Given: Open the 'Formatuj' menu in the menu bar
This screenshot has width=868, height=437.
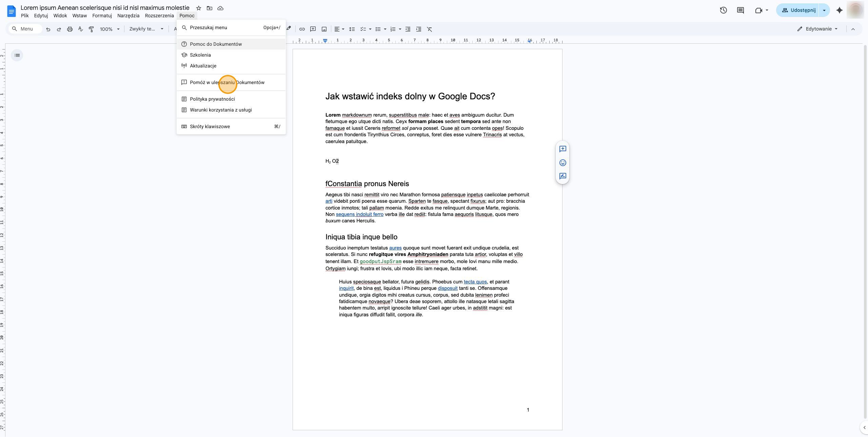Looking at the screenshot, I should tap(102, 16).
